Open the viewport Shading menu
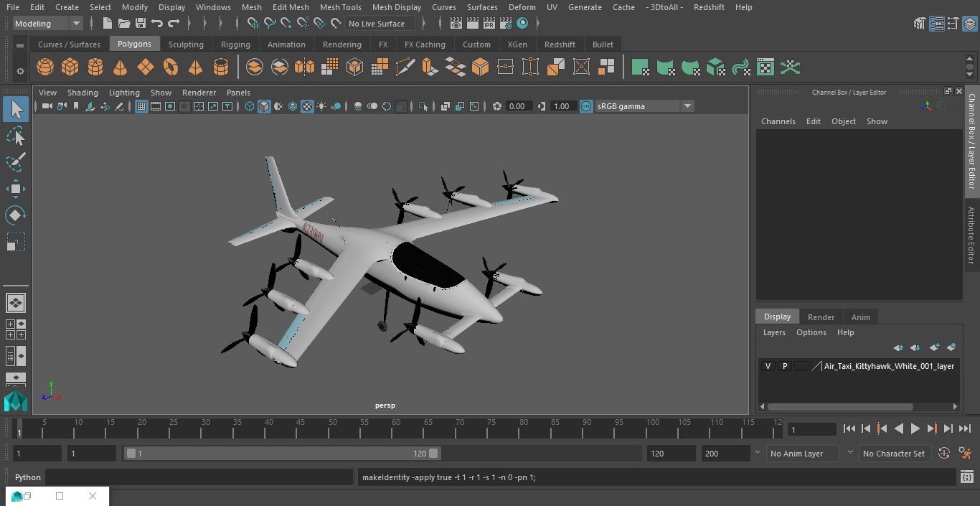 coord(83,93)
